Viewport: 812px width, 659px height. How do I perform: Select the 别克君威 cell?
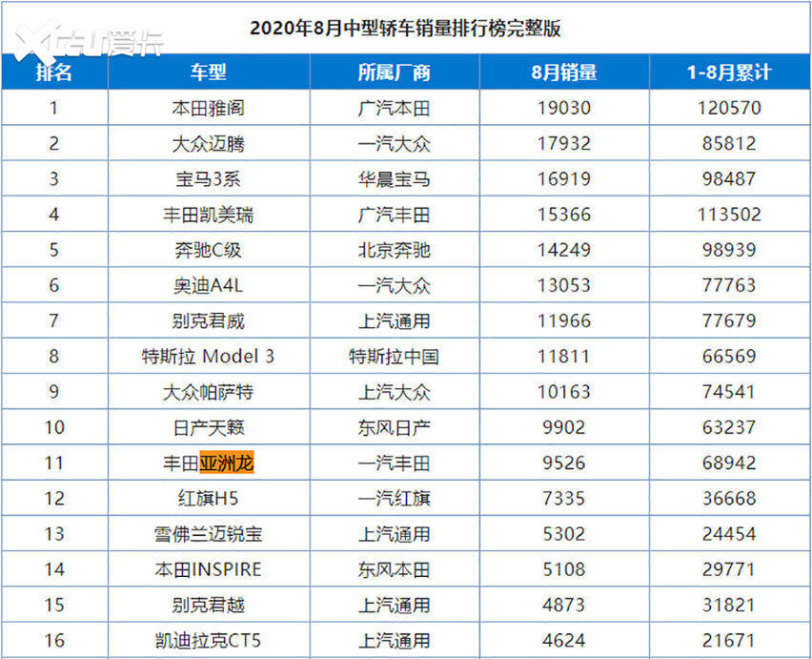point(208,320)
